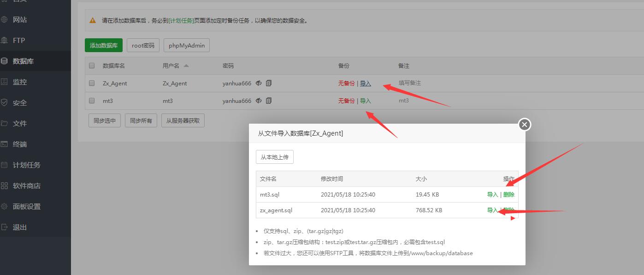Click Upload from Local button
Image resolution: width=644 pixels, height=275 pixels.
pos(274,157)
